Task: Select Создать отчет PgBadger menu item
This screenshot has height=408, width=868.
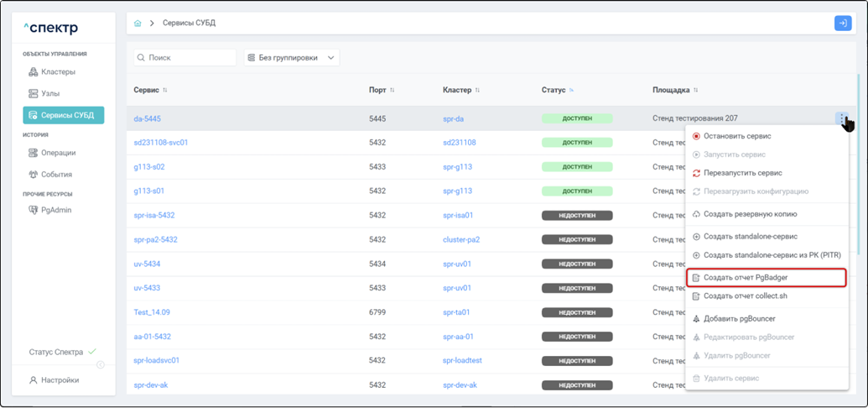Action: (x=746, y=278)
